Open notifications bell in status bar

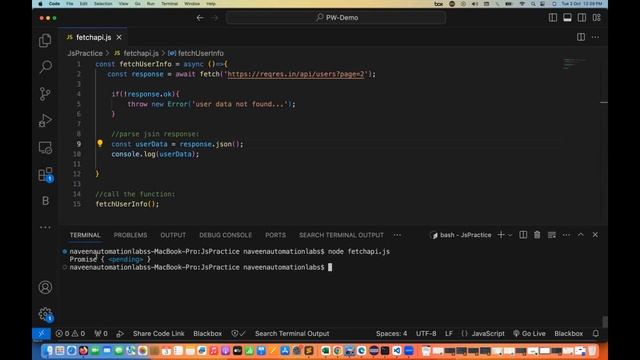tap(596, 333)
